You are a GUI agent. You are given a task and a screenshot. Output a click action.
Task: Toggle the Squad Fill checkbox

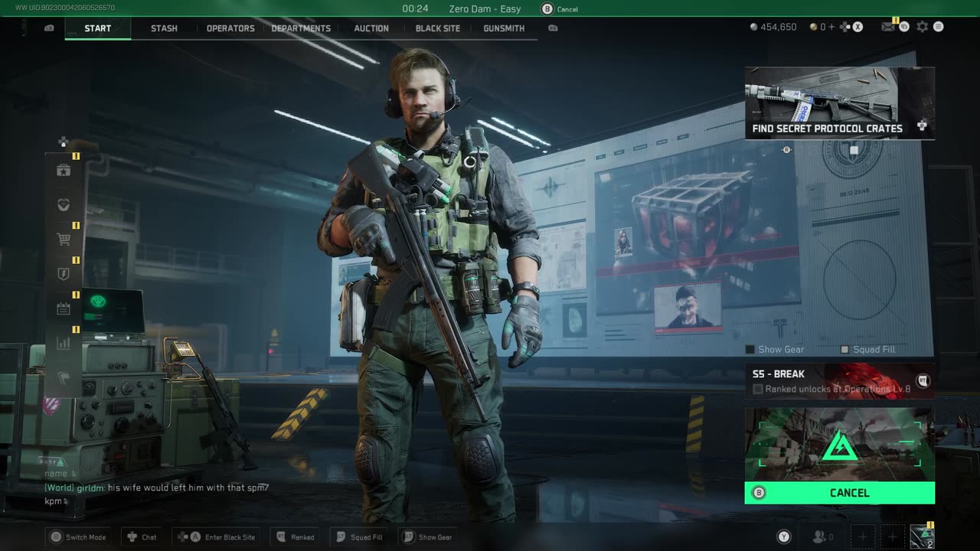844,349
